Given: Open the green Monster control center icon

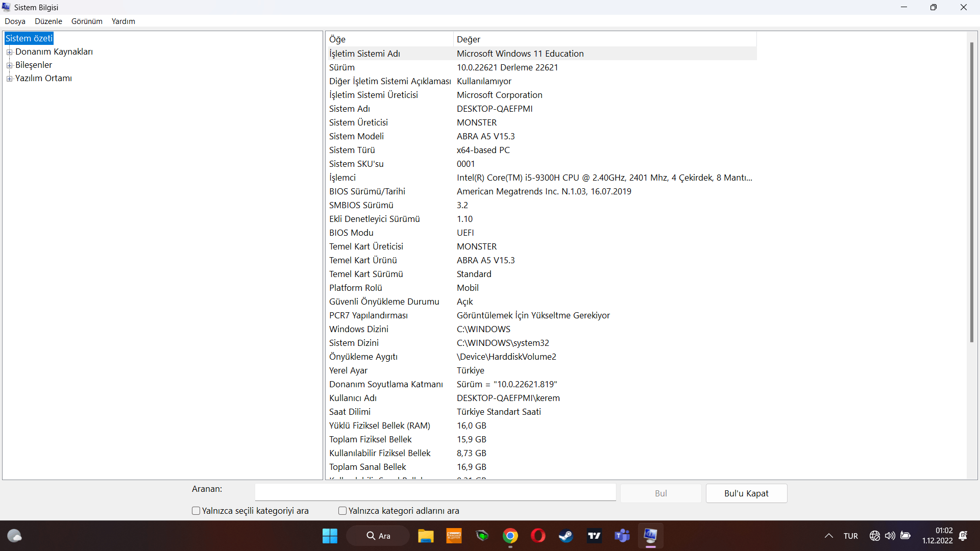Looking at the screenshot, I should [482, 536].
